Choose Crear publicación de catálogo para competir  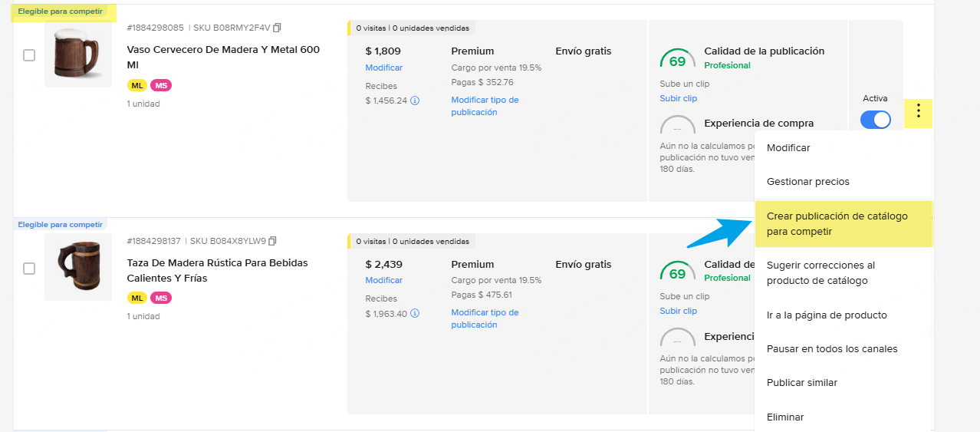point(843,223)
